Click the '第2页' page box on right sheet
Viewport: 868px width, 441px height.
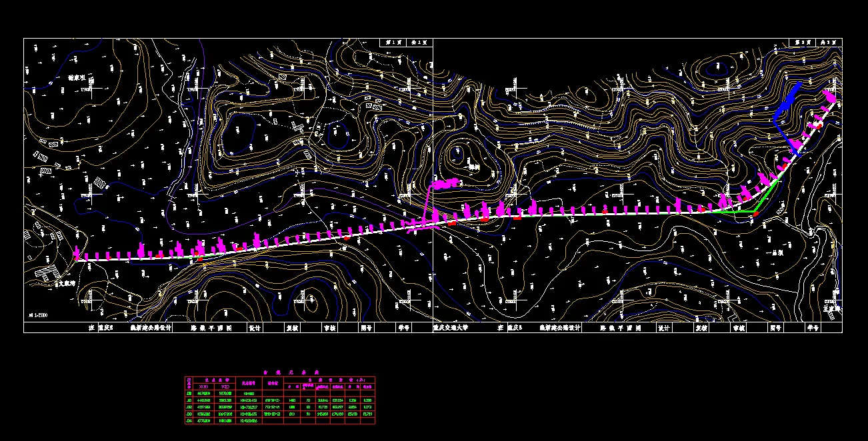(x=803, y=42)
